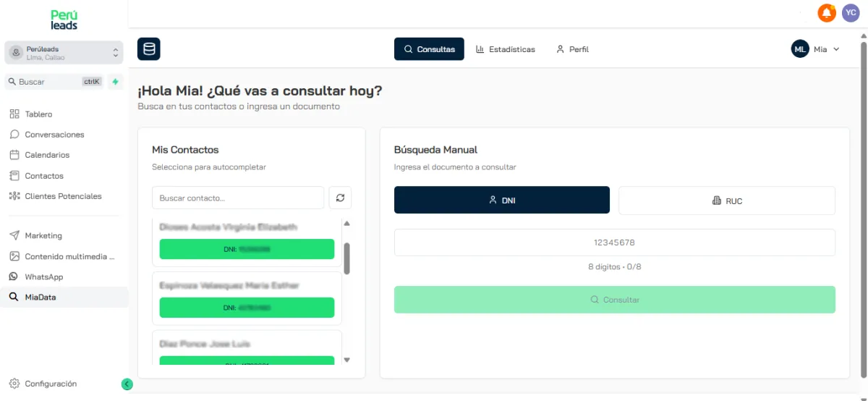Switch to the Perfil tab
The width and height of the screenshot is (868, 401).
click(x=572, y=49)
